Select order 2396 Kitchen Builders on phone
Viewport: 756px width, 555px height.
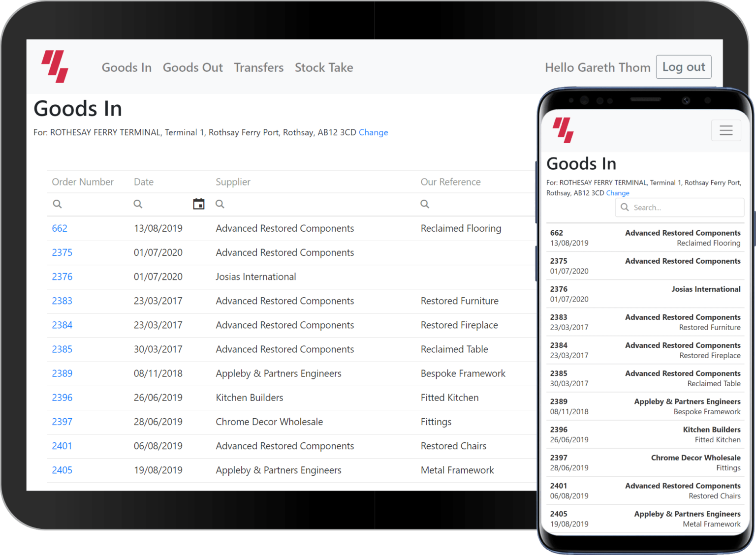pyautogui.click(x=645, y=434)
